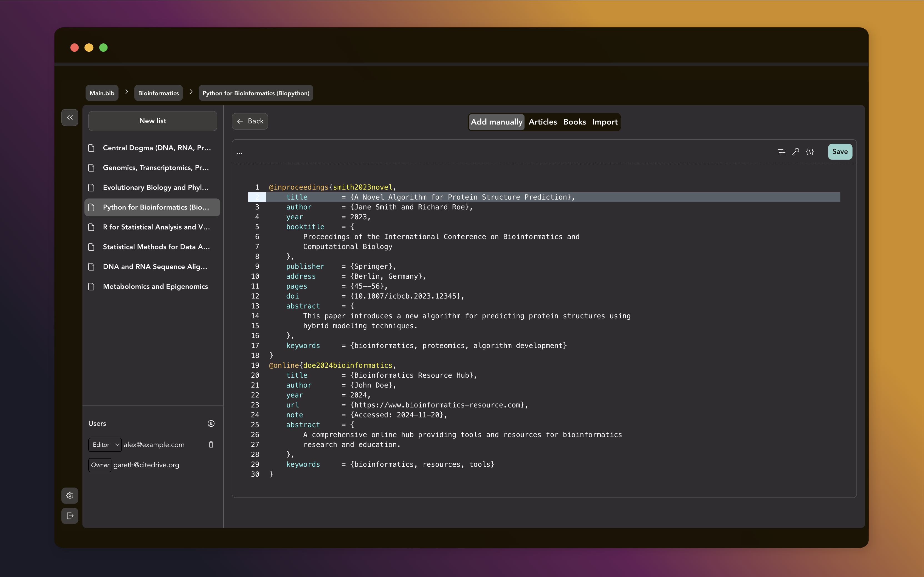Delete user alex@example.com with trash icon
The height and width of the screenshot is (577, 924).
(x=211, y=445)
